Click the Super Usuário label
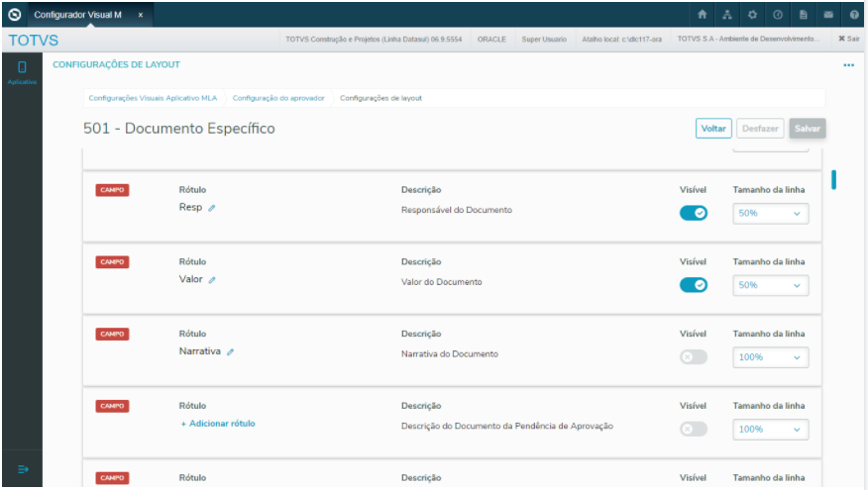 [544, 40]
